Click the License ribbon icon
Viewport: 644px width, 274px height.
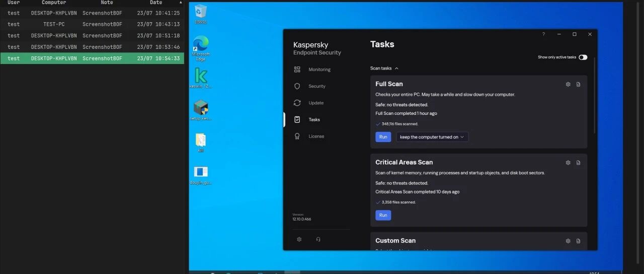pos(297,136)
